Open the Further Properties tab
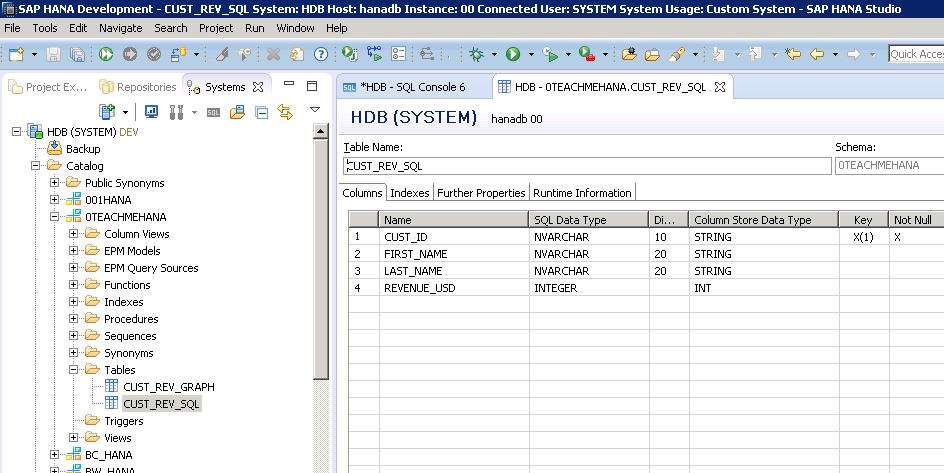 pos(481,193)
